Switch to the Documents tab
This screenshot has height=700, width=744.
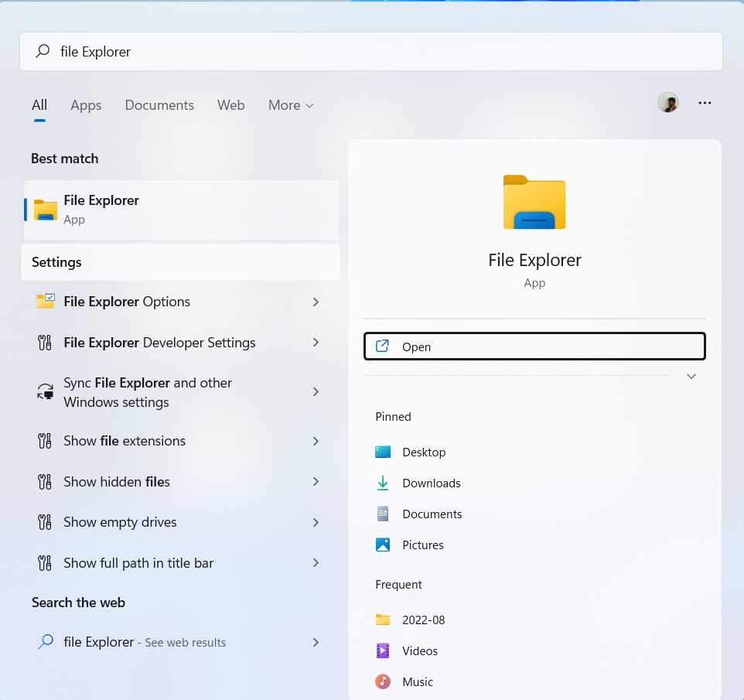click(159, 105)
